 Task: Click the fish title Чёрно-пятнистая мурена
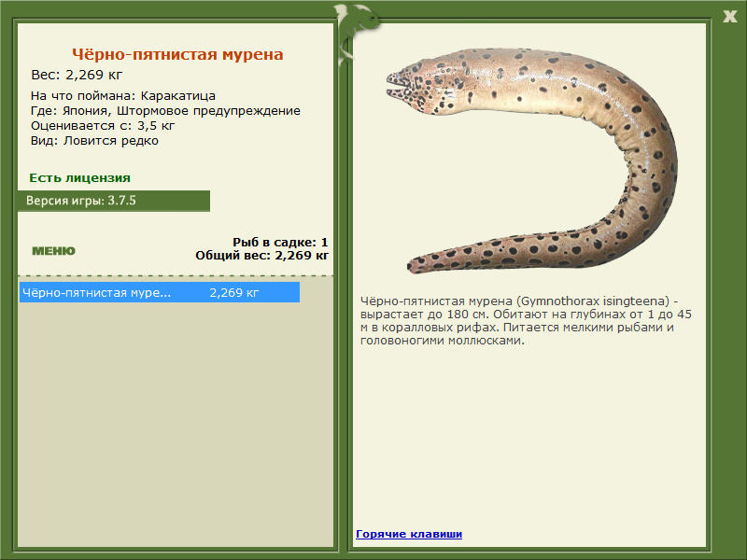click(x=177, y=54)
